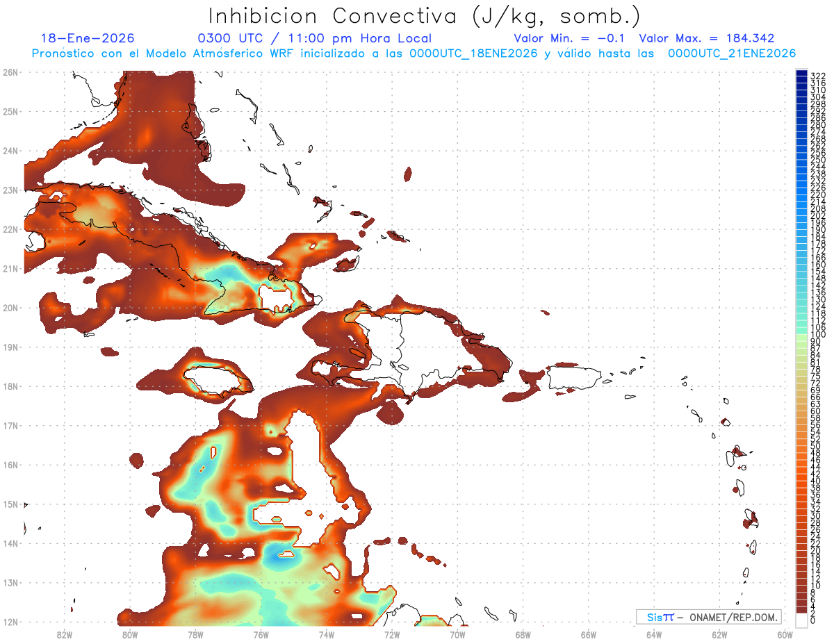This screenshot has width=834, height=644.
Task: Click the '322' color bar value
Action: click(x=818, y=76)
